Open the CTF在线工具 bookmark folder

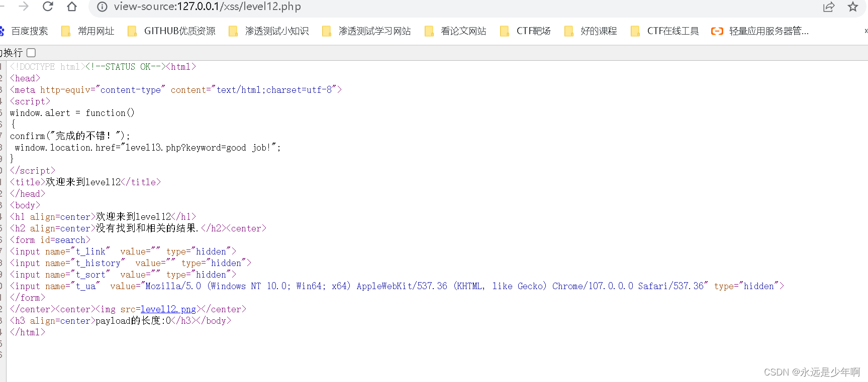pos(665,31)
